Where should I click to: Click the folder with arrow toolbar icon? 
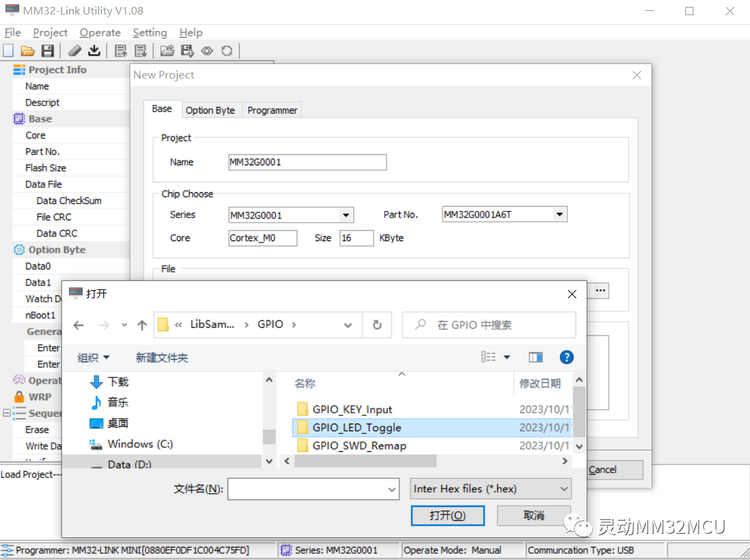167,51
